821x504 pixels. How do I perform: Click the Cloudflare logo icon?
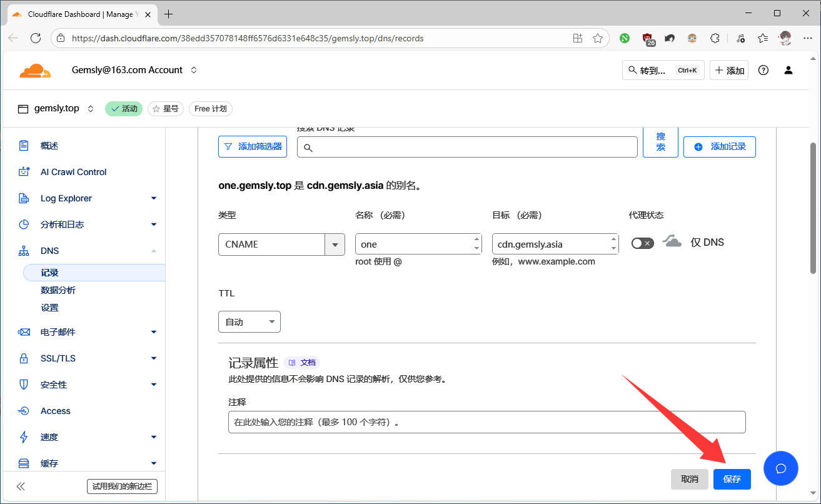(35, 71)
